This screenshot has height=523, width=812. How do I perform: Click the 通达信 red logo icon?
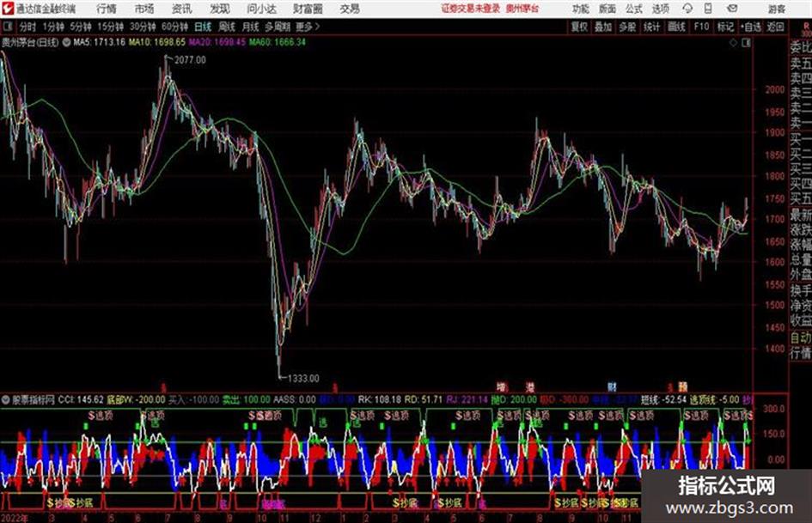coord(8,9)
